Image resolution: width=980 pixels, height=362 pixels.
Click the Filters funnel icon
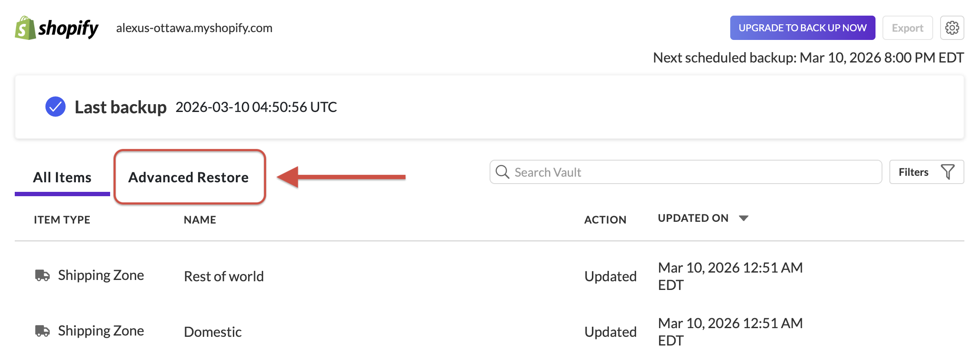[x=948, y=172]
